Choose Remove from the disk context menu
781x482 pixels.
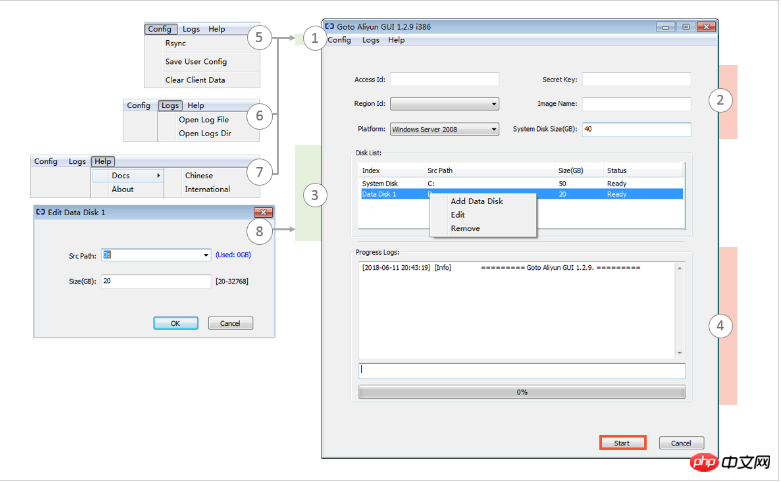[x=465, y=229]
